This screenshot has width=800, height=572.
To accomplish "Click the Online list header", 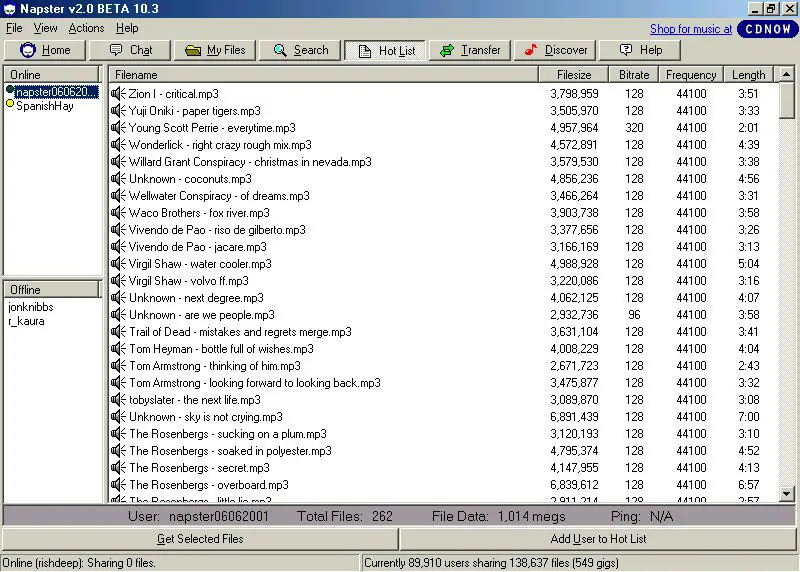I will (x=52, y=74).
